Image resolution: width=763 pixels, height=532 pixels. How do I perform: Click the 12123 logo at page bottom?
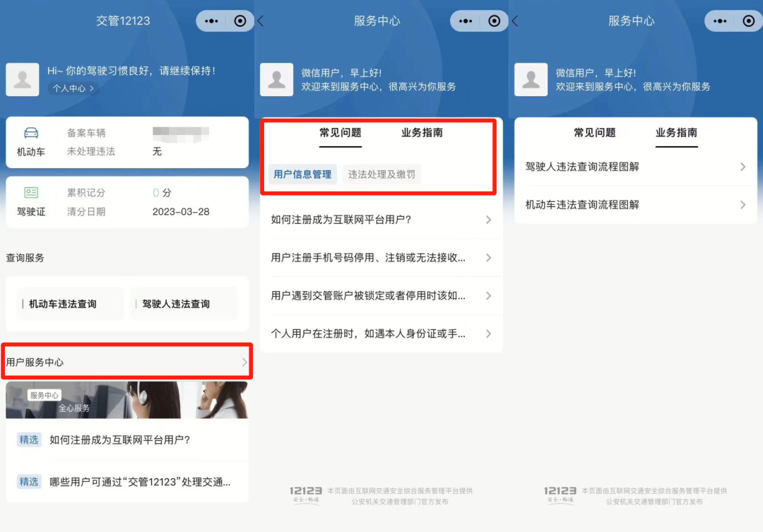306,494
